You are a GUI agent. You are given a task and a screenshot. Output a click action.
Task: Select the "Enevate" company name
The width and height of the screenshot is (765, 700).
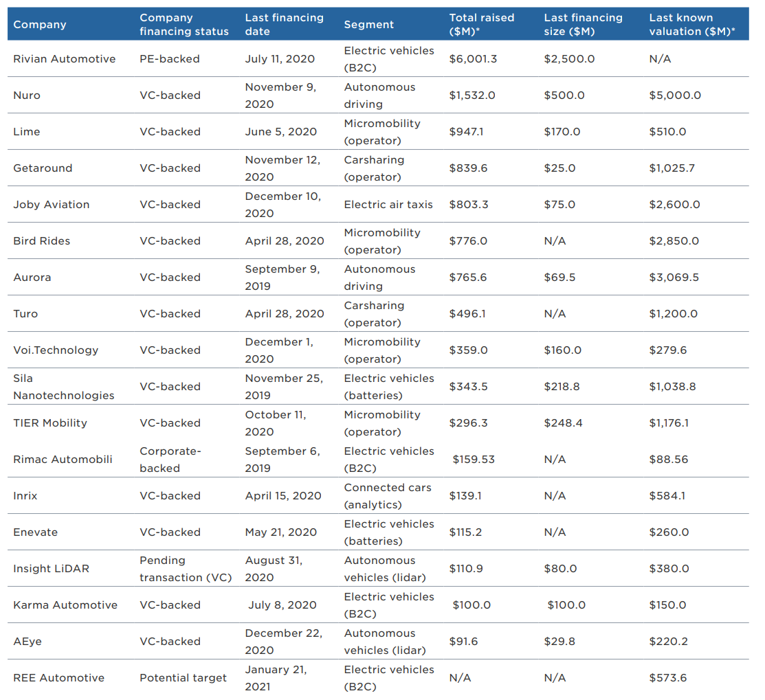point(35,532)
